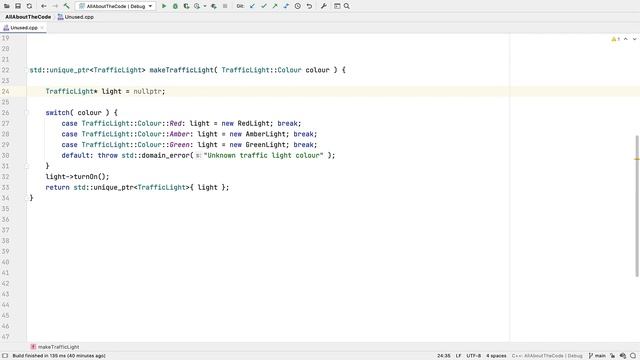Click the editor vertical scrollbar
Viewport: 640px width, 360px height.
point(637,206)
